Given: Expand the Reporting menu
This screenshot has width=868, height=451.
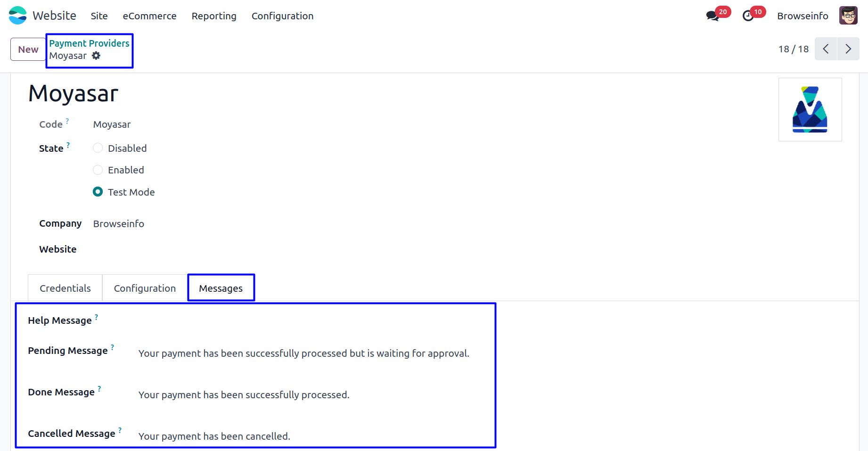Looking at the screenshot, I should (x=214, y=16).
